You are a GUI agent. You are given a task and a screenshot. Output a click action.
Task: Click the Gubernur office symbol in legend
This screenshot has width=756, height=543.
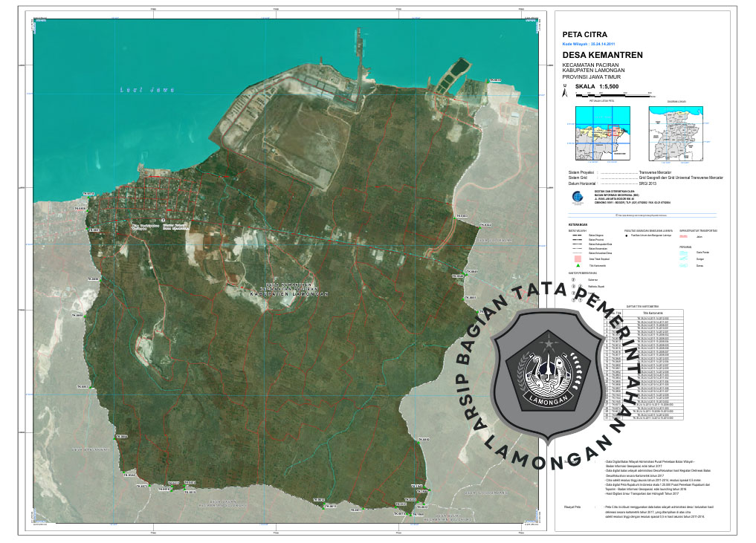click(573, 279)
